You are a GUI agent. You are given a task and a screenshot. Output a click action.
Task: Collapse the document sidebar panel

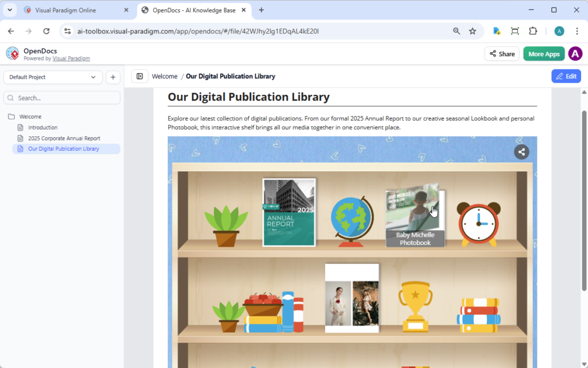point(140,76)
